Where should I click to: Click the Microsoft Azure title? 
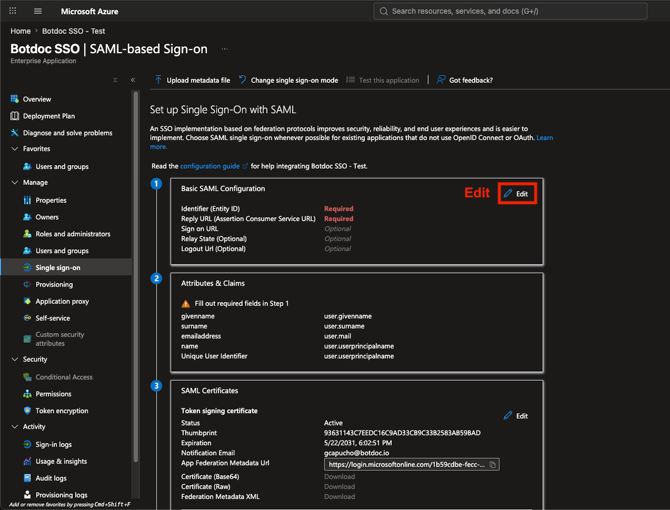coord(89,12)
